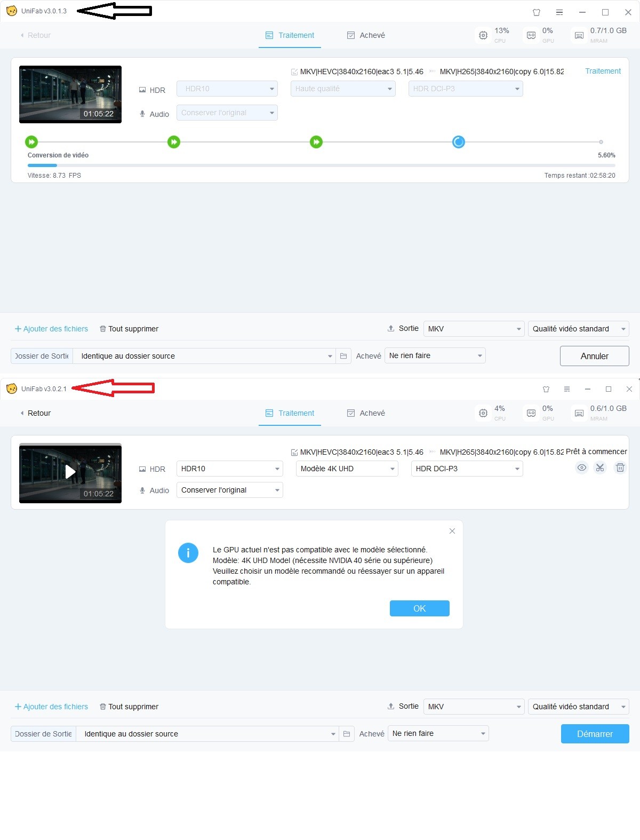Click Traitement status text in upper task
The image size is (640, 840).
[603, 71]
